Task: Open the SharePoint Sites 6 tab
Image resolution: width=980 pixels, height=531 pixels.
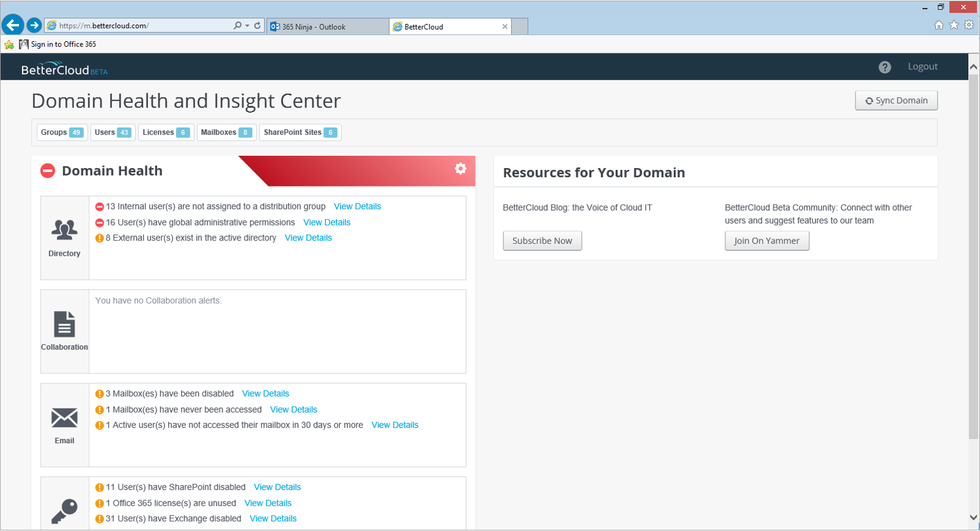Action: [x=300, y=132]
